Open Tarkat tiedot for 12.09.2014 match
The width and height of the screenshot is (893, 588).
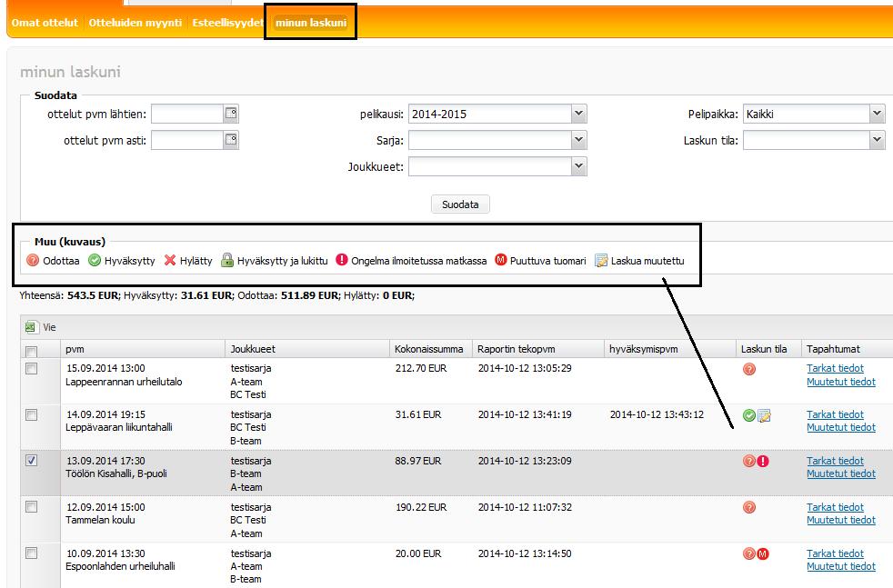tap(835, 507)
